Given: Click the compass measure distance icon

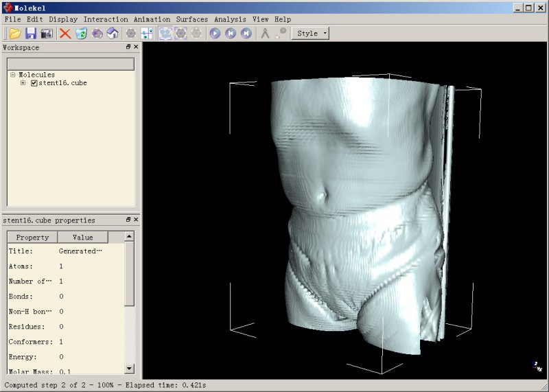Looking at the screenshot, I should click(x=264, y=33).
